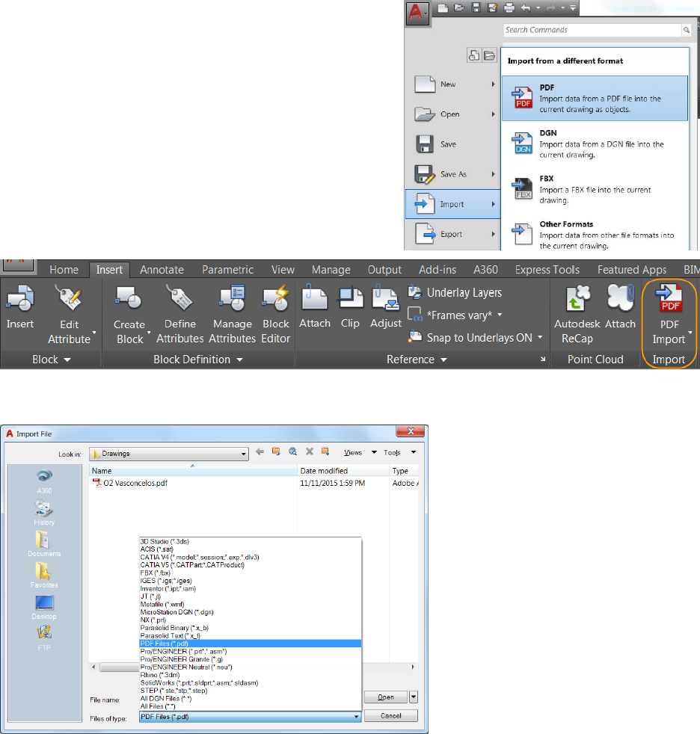Click History shortcut in places sidebar

tap(44, 513)
